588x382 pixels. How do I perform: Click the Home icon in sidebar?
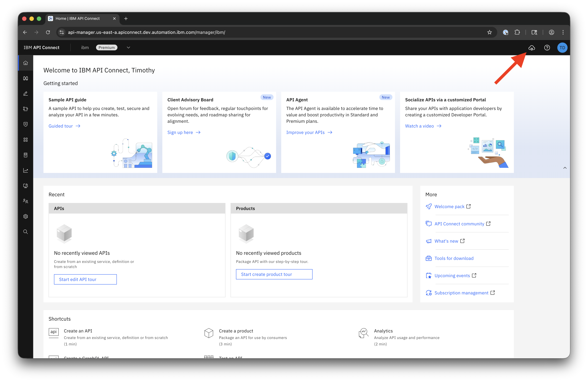[25, 63]
